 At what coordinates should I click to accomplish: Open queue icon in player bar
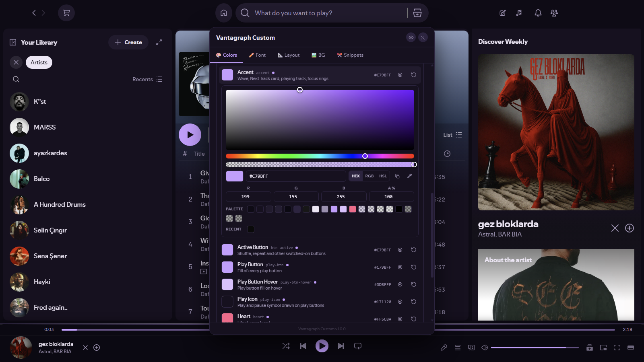tap(458, 348)
